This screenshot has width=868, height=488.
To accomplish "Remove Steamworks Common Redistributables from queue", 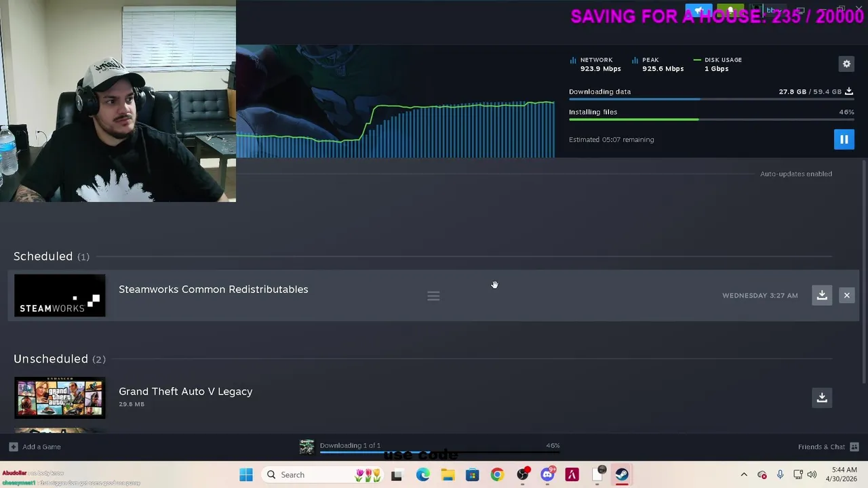I will 846,295.
